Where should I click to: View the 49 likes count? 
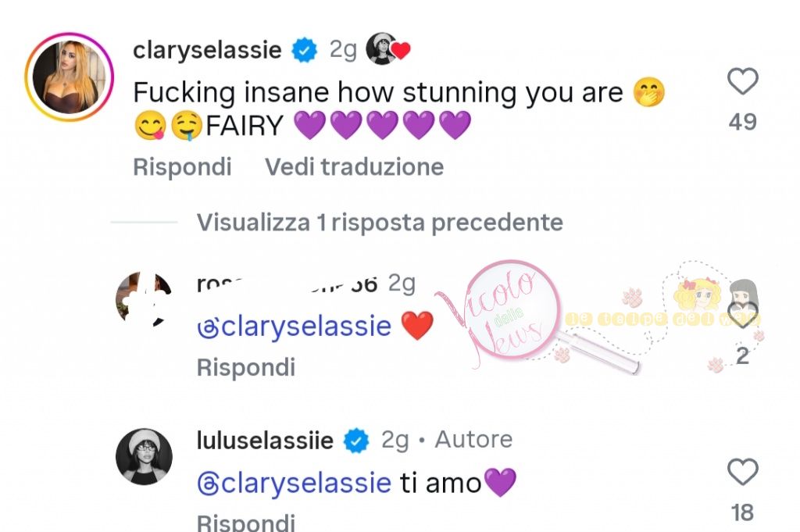coord(742,122)
